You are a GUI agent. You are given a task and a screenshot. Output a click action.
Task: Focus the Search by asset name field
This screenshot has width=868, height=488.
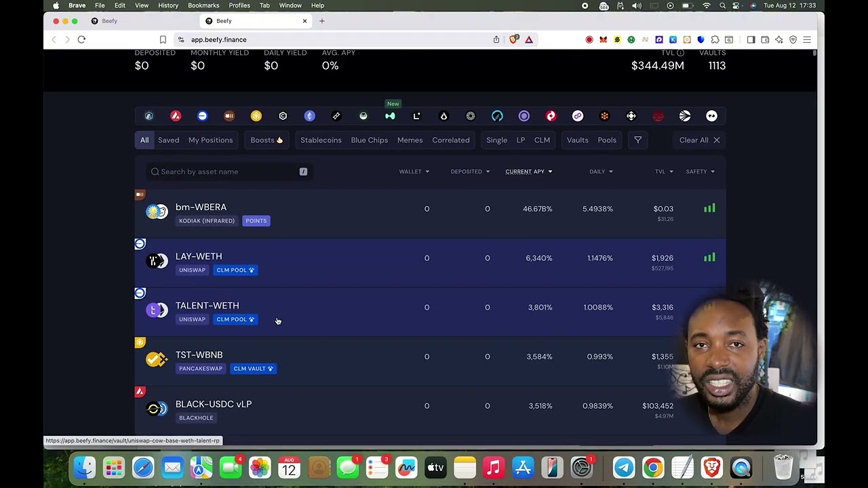click(x=229, y=171)
